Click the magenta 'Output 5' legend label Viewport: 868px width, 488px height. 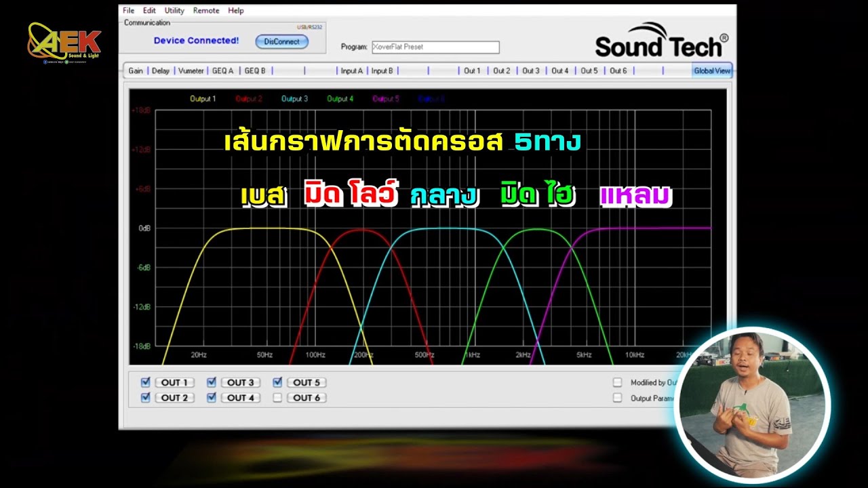tap(386, 99)
